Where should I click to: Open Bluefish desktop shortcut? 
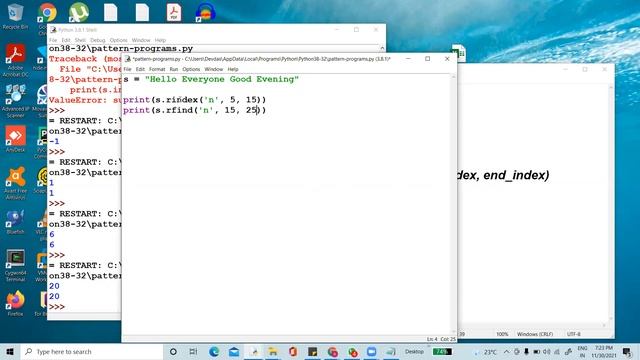click(15, 222)
